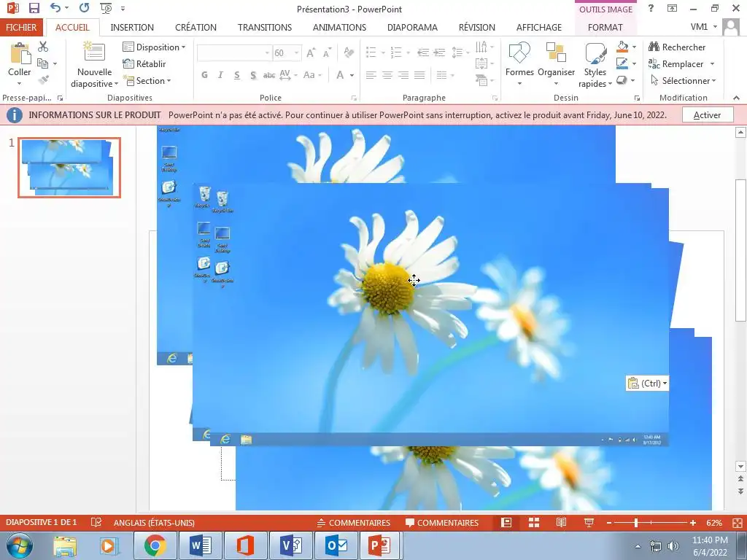Switch to the CRÉATION tab
Image resolution: width=747 pixels, height=560 pixels.
196,27
